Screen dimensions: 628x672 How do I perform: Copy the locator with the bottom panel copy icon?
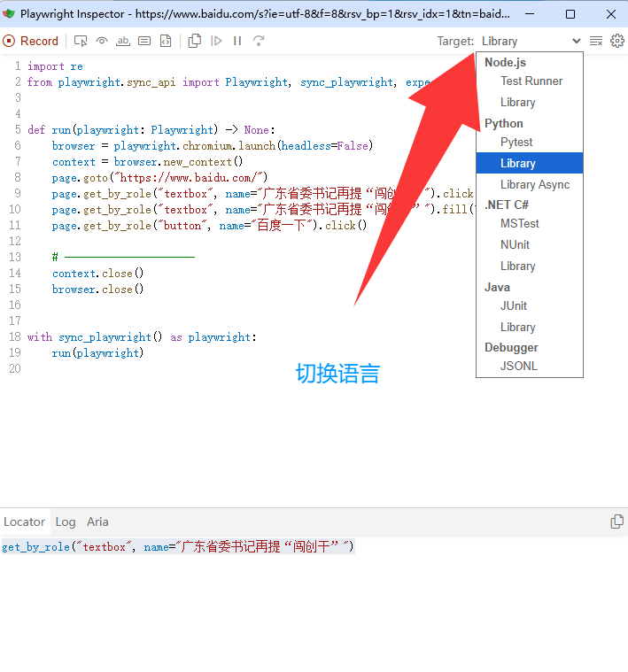(616, 521)
